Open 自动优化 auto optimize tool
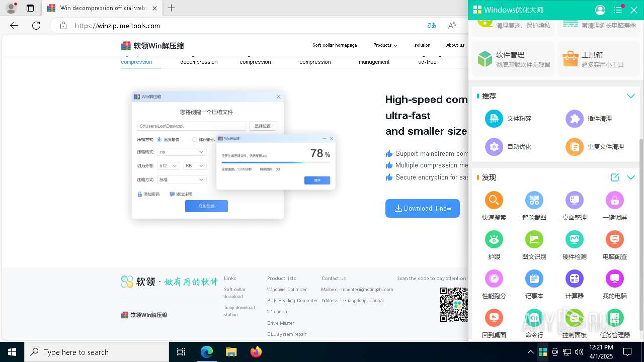 point(508,147)
